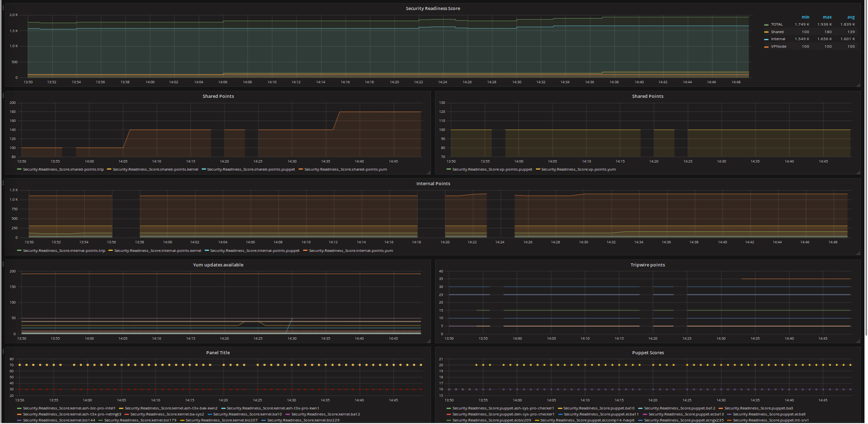This screenshot has height=424, width=868.
Task: Click the puppet.ba10 legend label
Action: [599, 408]
